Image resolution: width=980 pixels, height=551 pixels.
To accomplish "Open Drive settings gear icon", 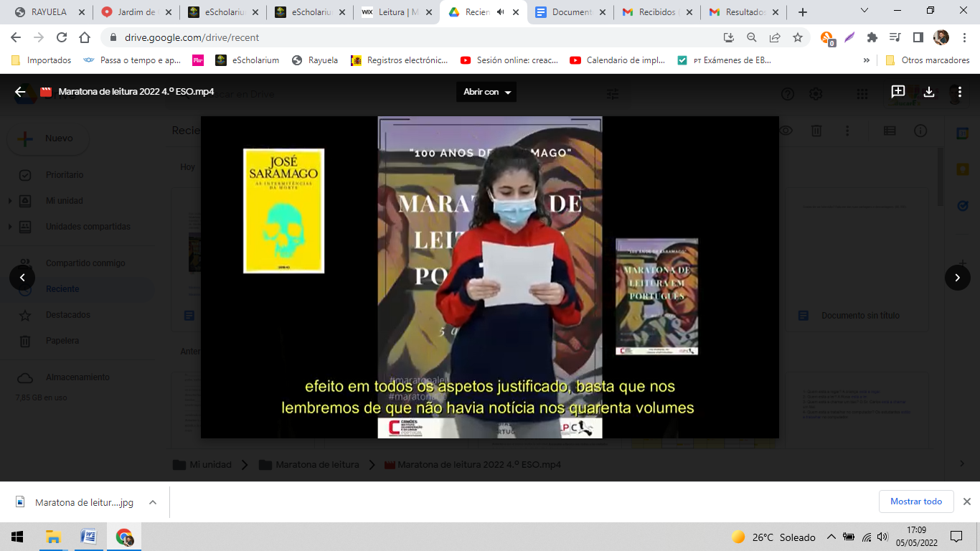I will coord(816,94).
